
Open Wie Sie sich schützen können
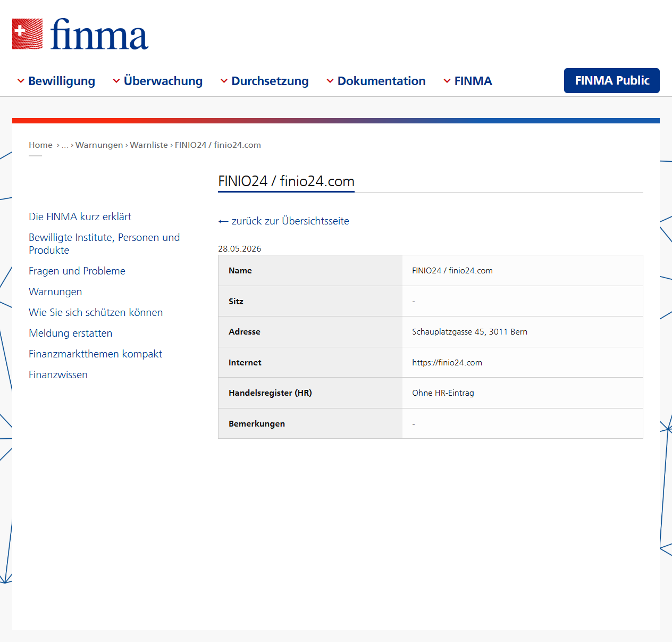(x=96, y=312)
